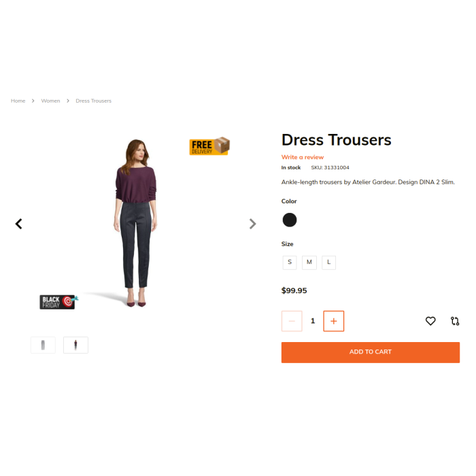Click the ADD TO CART button
This screenshot has width=476, height=476.
click(x=371, y=352)
